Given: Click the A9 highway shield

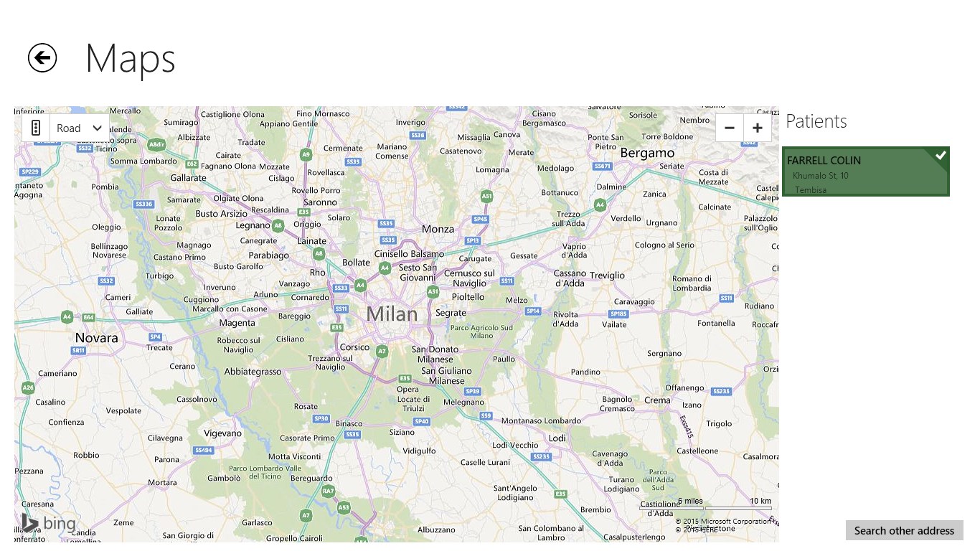Looking at the screenshot, I should click(x=306, y=154).
